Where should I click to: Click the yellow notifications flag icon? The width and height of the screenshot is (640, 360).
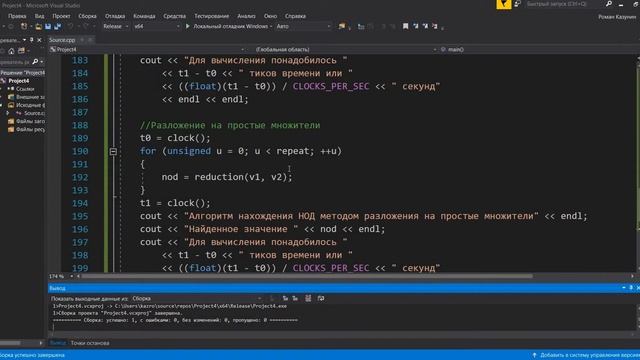[x=504, y=4]
